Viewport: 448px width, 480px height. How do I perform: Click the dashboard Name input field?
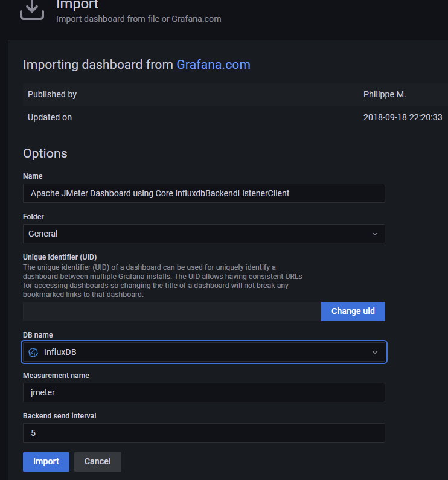pos(203,193)
